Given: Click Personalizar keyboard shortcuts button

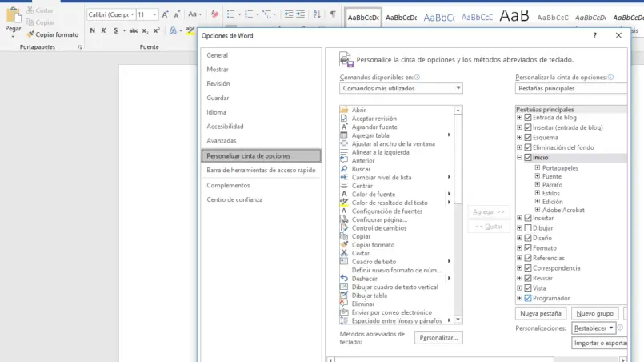Looking at the screenshot, I should 438,338.
